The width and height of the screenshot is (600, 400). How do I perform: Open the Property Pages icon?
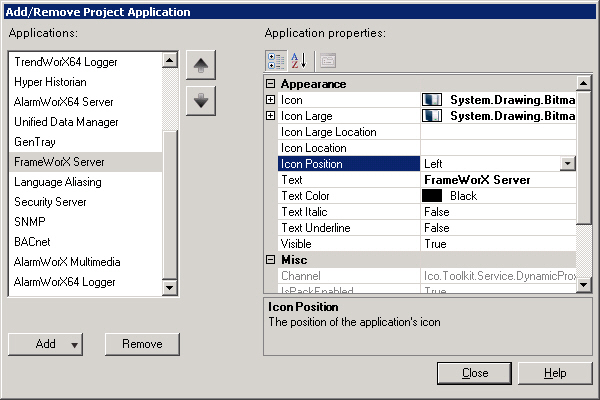point(327,60)
